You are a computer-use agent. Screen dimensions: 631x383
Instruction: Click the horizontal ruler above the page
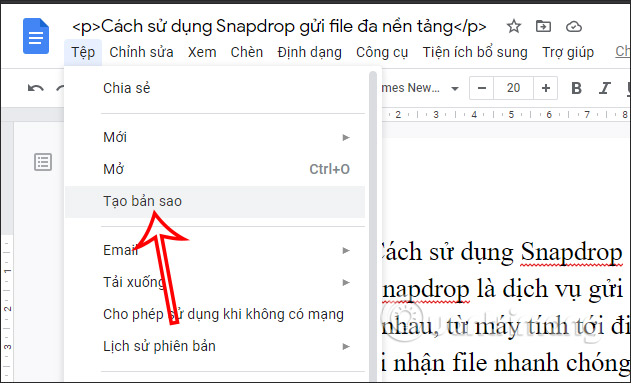tap(506, 115)
